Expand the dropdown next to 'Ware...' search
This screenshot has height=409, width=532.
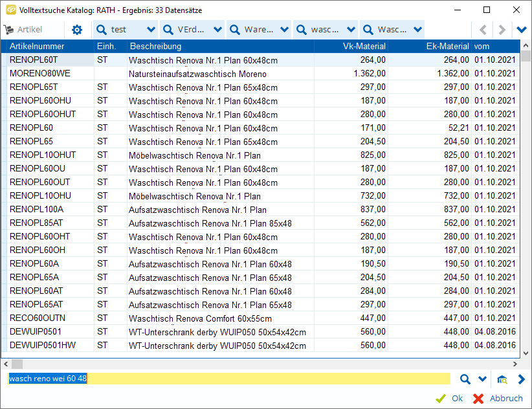[285, 30]
